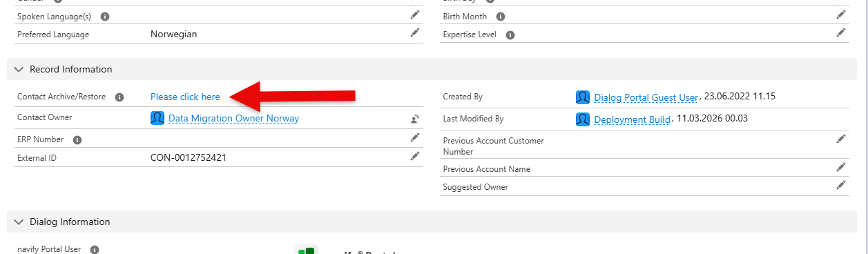The height and width of the screenshot is (254, 868).
Task: Open Expertise Level help info icon
Action: click(510, 35)
